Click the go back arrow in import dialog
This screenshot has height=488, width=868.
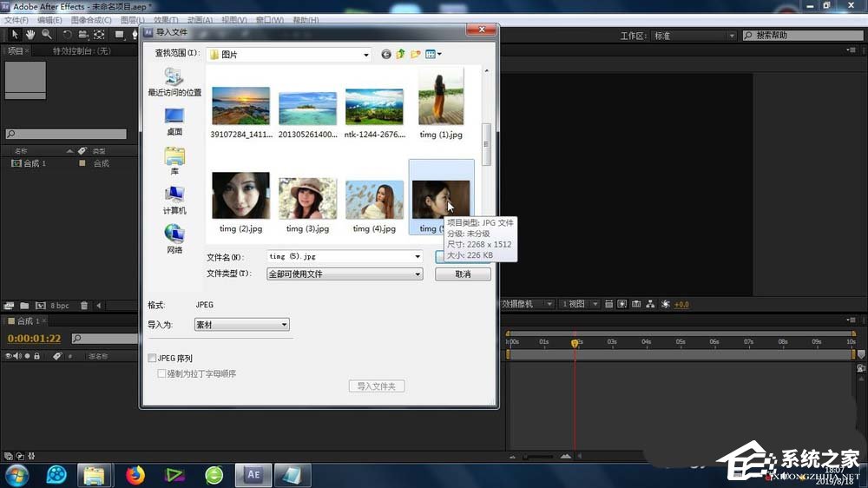tap(386, 54)
